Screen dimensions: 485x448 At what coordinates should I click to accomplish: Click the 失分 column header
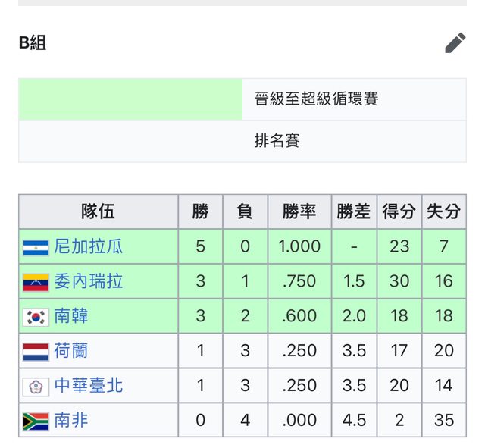[444, 211]
